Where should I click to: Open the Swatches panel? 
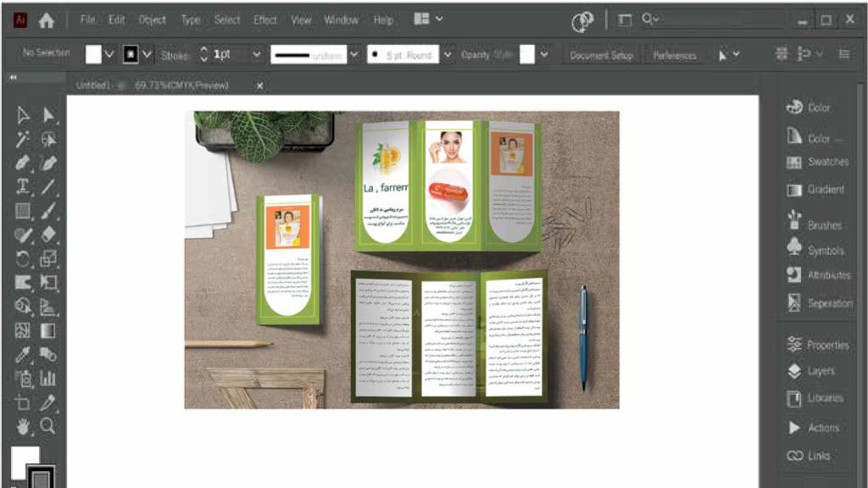(x=818, y=162)
